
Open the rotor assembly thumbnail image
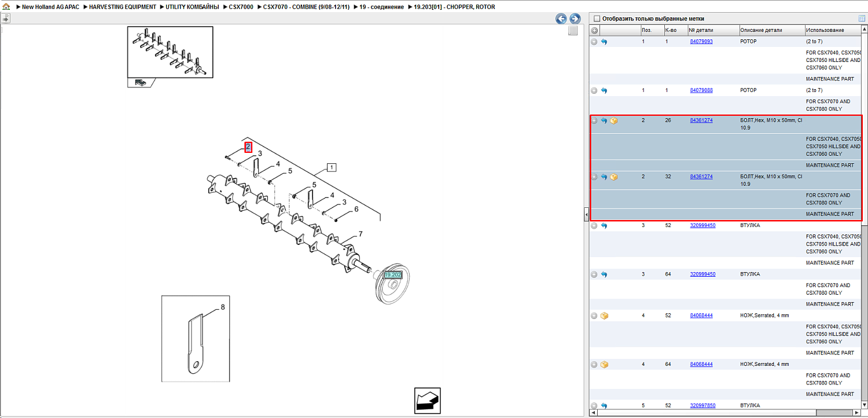[x=170, y=52]
